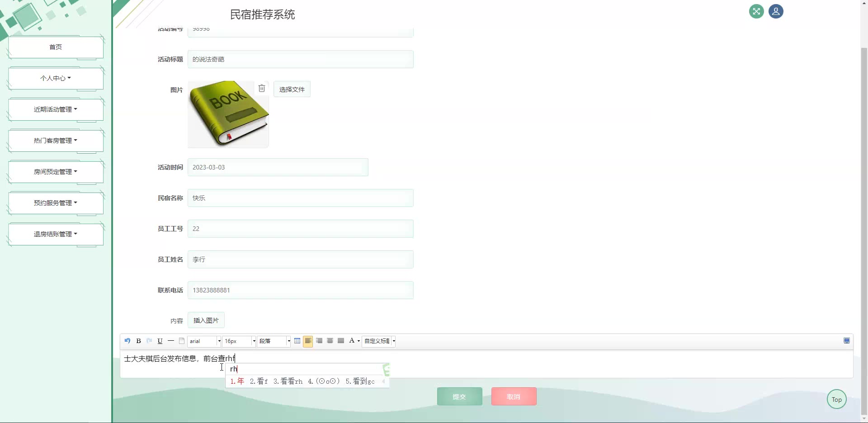868x423 pixels.
Task: Click the 员工工号 input field
Action: click(301, 229)
